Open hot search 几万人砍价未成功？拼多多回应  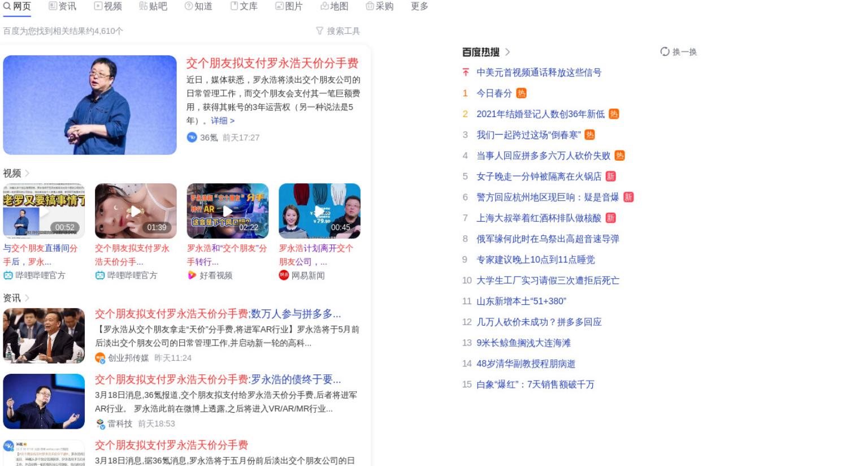(539, 322)
